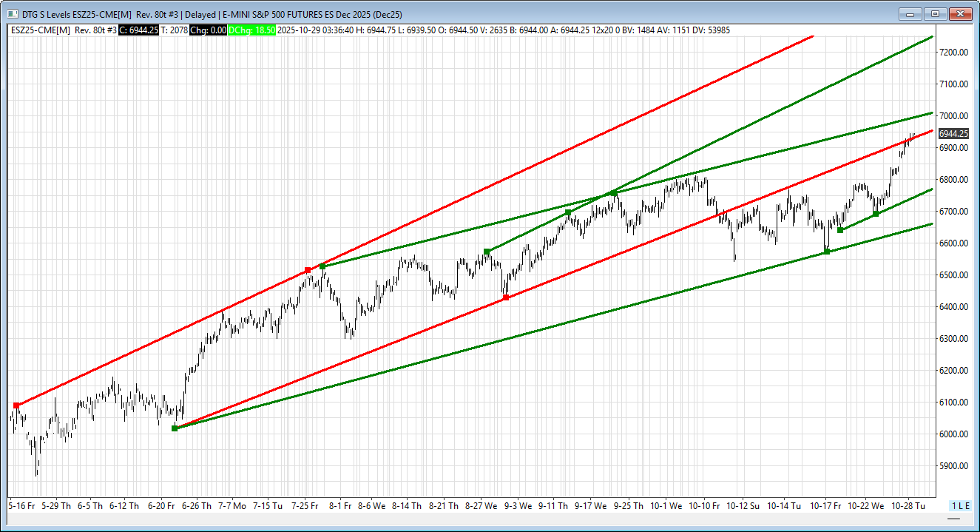Click red anchor point at 9-3 We low

[x=506, y=298]
